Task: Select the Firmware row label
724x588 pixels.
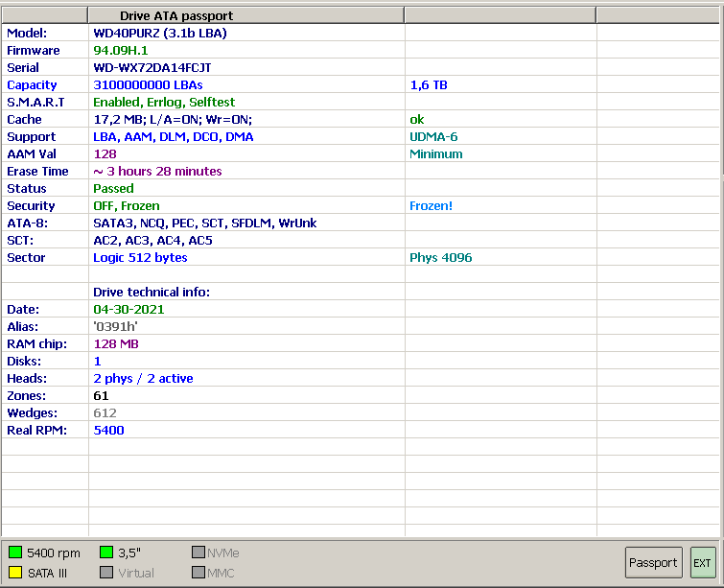Action: (34, 50)
